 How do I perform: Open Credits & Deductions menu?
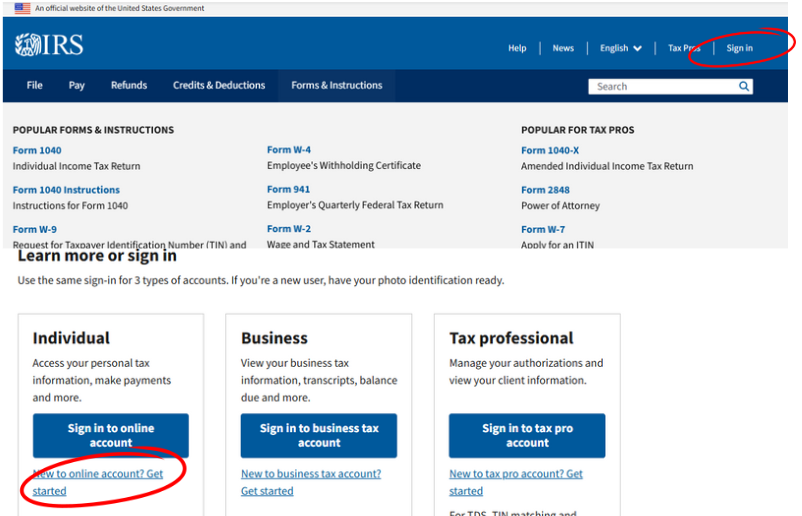click(x=219, y=85)
